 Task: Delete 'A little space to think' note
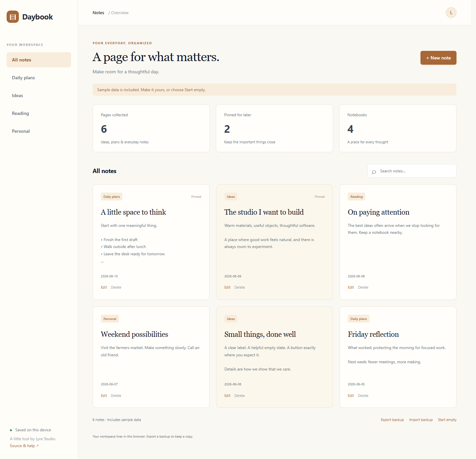[x=116, y=287]
